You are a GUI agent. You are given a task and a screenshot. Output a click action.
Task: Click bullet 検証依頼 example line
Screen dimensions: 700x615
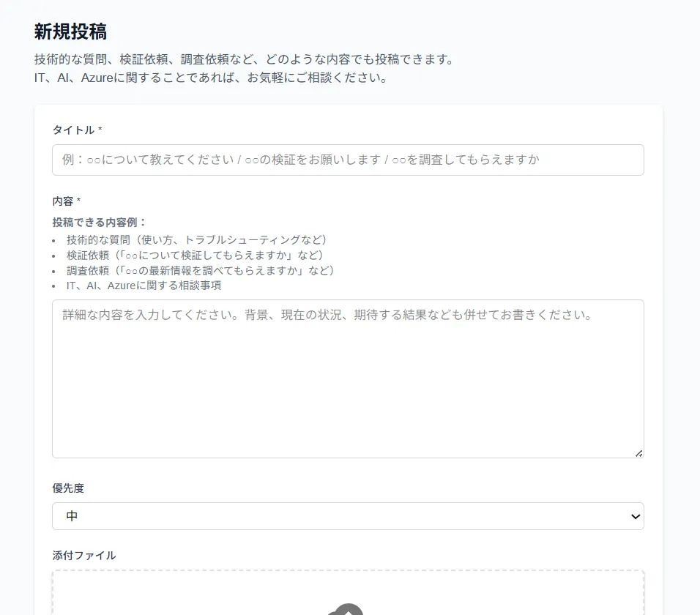pyautogui.click(x=195, y=256)
